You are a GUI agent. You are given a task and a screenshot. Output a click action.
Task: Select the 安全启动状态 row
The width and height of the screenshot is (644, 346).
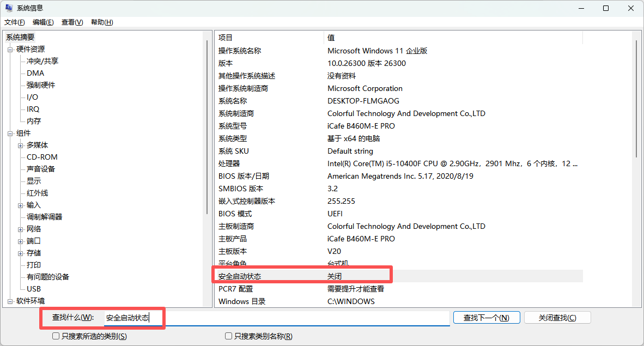399,276
